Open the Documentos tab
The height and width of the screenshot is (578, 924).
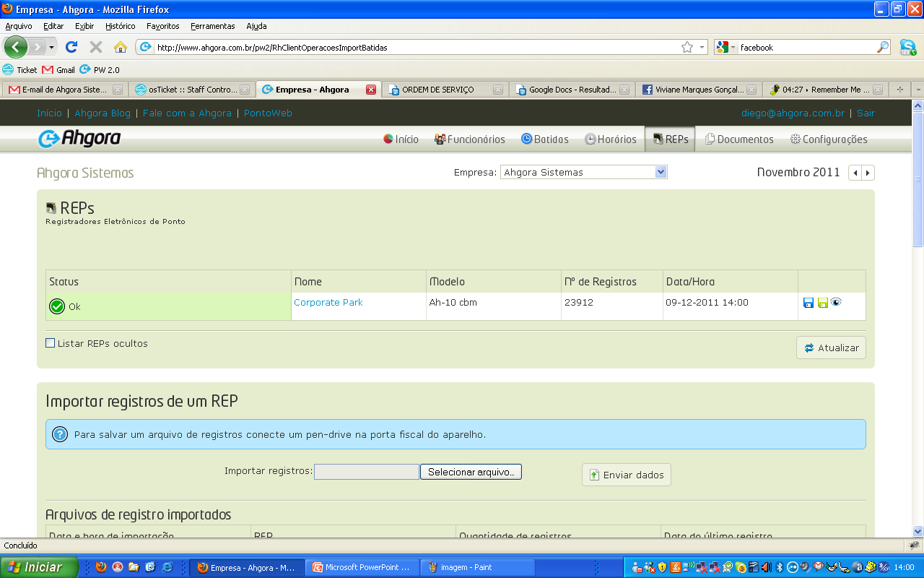pyautogui.click(x=739, y=139)
